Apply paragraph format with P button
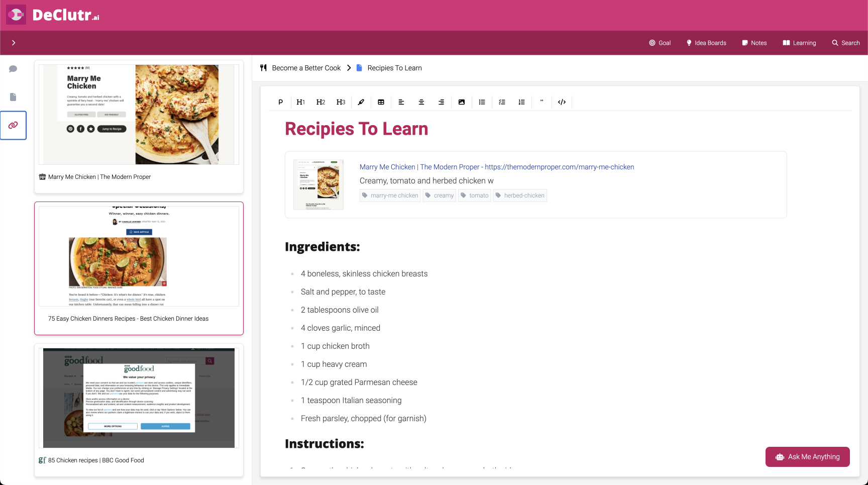This screenshot has height=485, width=868. (x=280, y=102)
